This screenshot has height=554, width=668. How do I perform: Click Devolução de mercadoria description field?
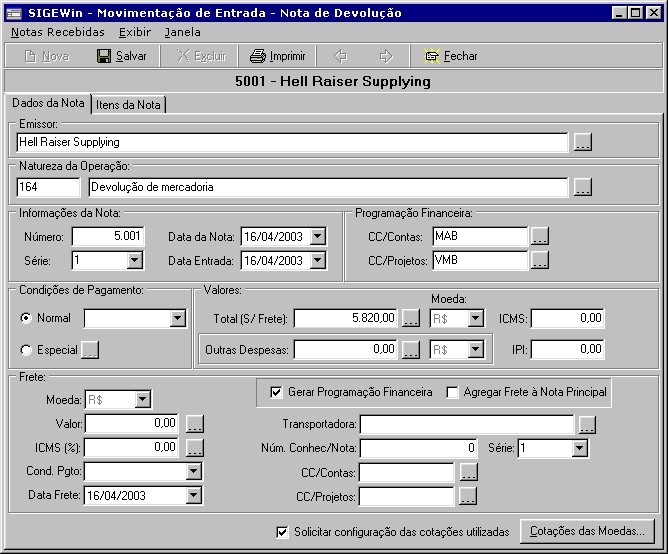click(x=328, y=187)
